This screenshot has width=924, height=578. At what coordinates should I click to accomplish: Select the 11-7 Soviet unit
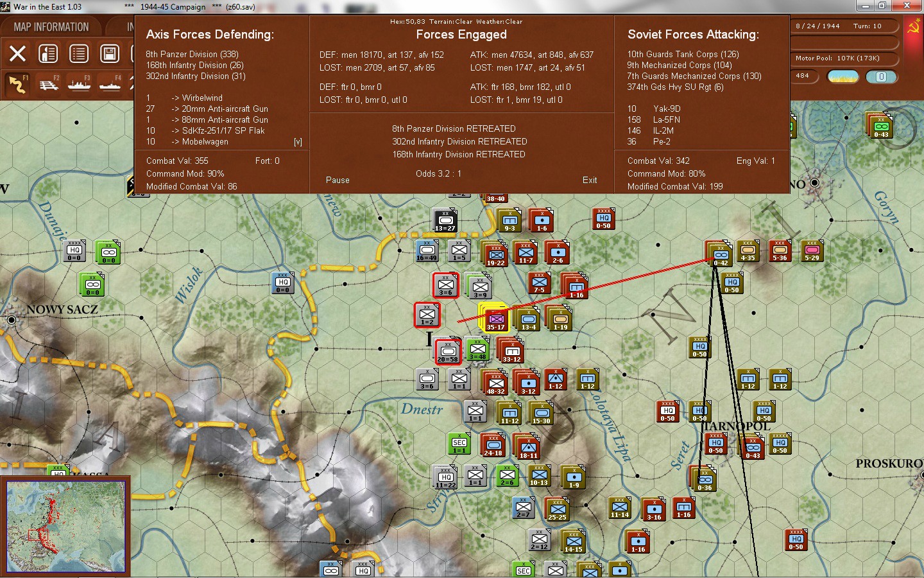pyautogui.click(x=526, y=253)
